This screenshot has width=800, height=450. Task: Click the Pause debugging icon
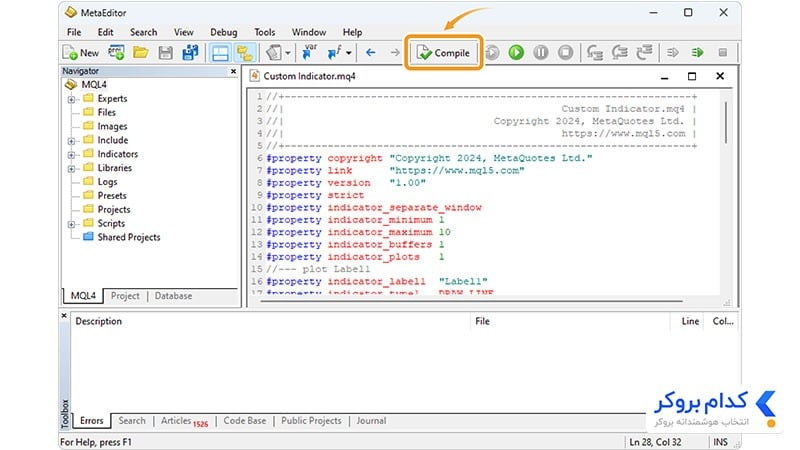[x=541, y=52]
